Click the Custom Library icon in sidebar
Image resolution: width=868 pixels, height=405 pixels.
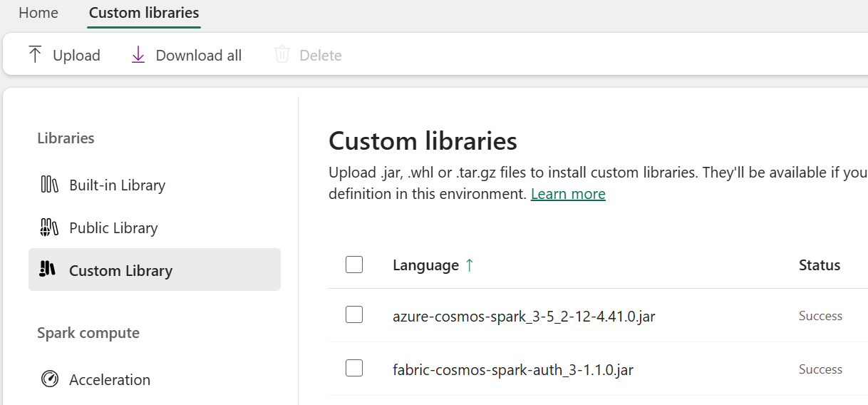[48, 270]
